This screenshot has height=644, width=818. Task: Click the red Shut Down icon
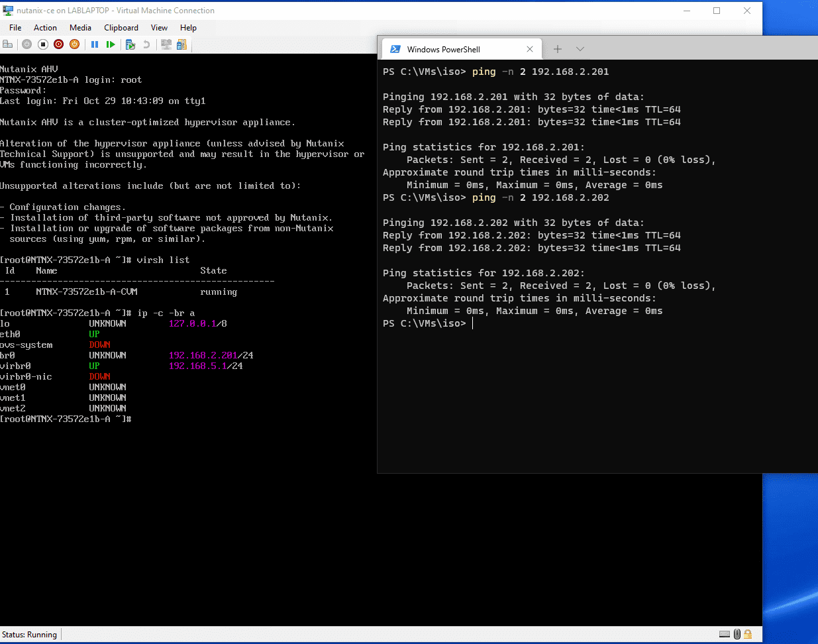(x=59, y=44)
